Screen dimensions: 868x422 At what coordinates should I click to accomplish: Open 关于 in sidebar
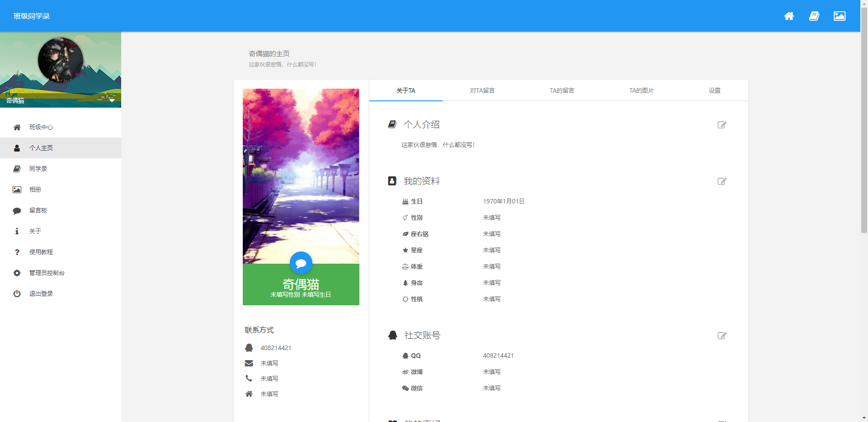(61, 231)
